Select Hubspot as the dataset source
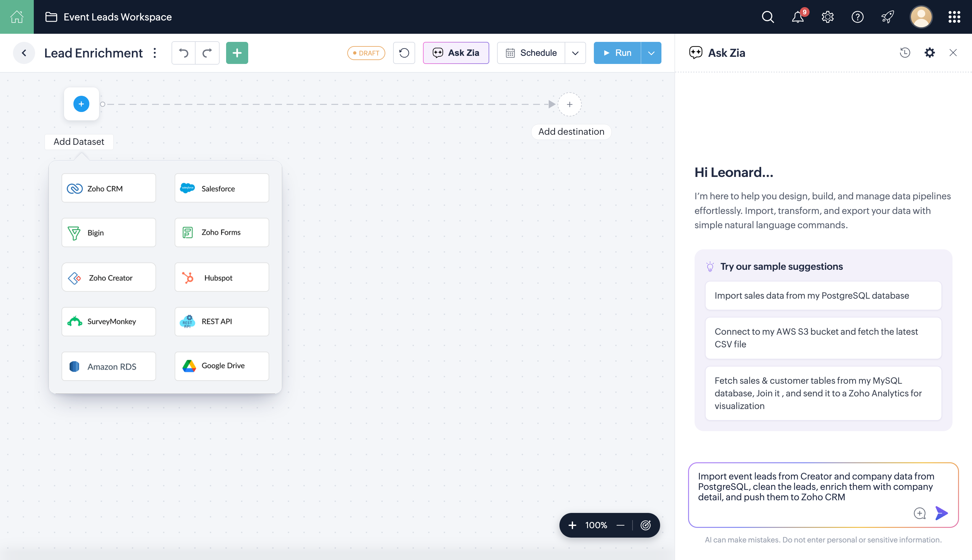 222,277
